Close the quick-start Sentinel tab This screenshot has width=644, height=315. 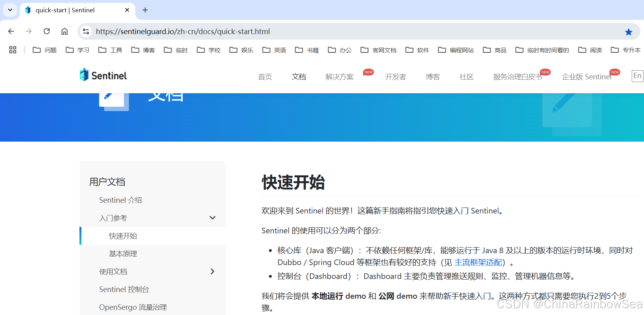(x=127, y=10)
